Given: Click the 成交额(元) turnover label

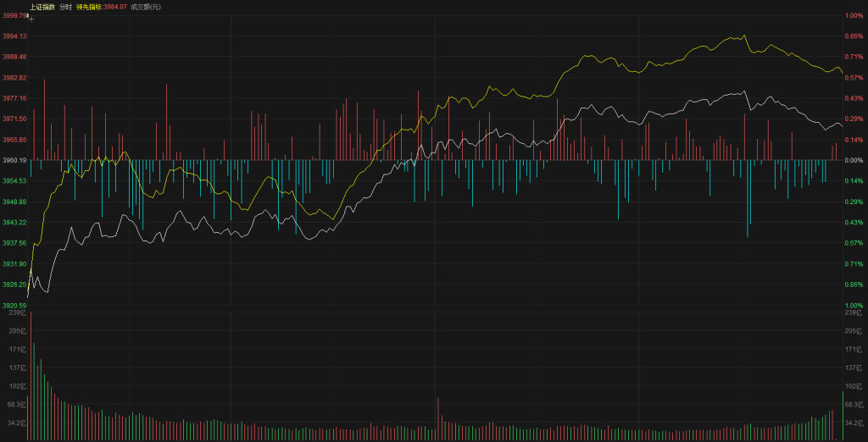Looking at the screenshot, I should pyautogui.click(x=145, y=7).
